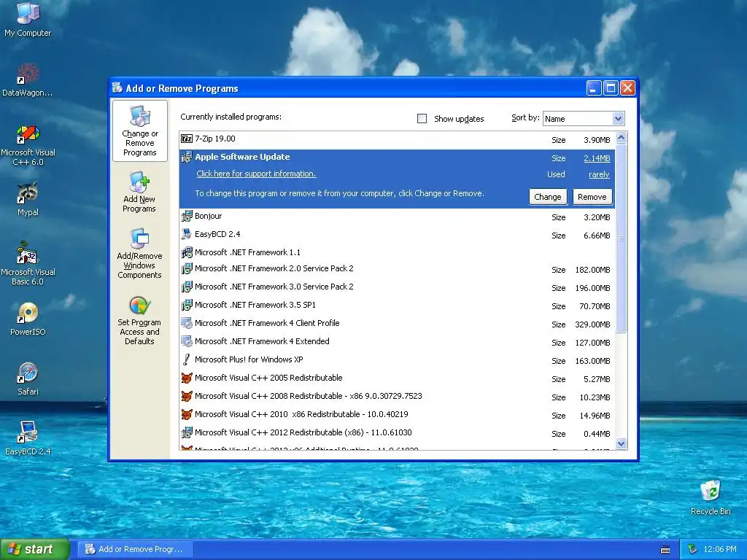Maximize the Add or Remove Programs window

click(611, 88)
